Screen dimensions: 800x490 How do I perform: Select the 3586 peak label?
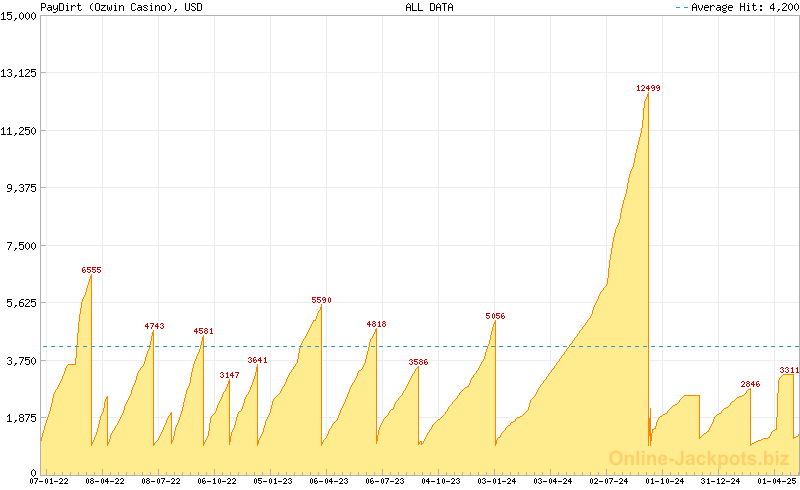(418, 362)
